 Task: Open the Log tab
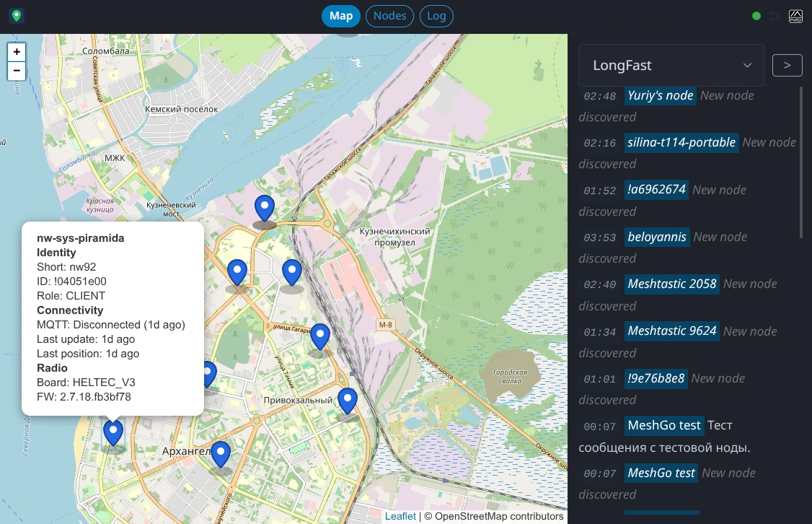click(436, 16)
